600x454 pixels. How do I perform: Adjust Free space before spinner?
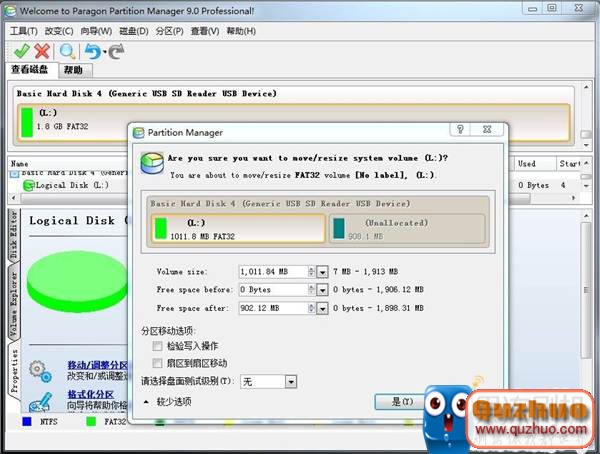click(311, 290)
